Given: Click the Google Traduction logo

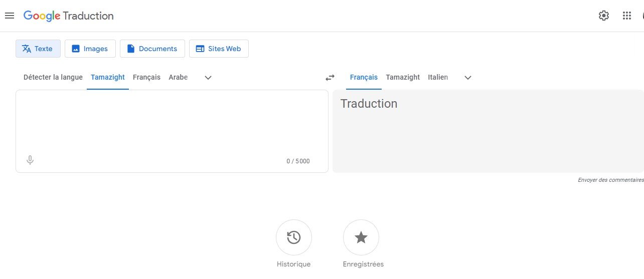Looking at the screenshot, I should tap(69, 16).
